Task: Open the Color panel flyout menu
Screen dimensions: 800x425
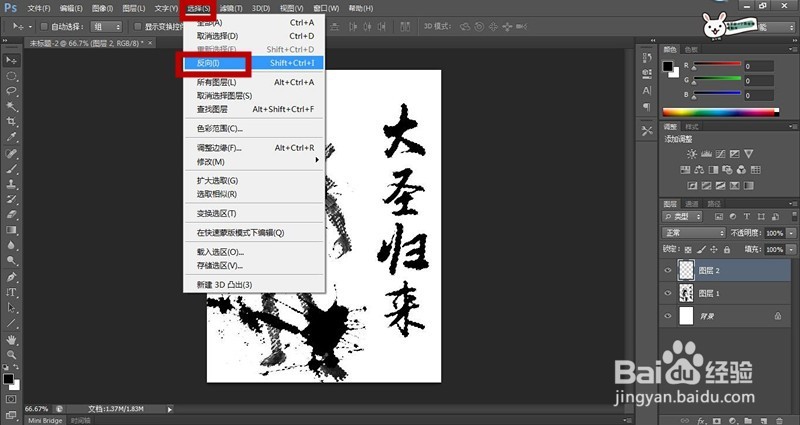Action: click(x=793, y=49)
